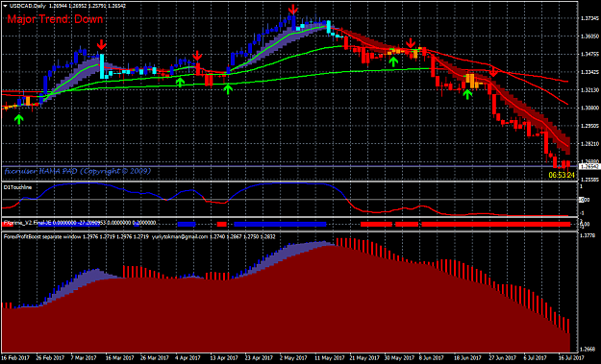Click the red sell arrow at the May price peak
This screenshot has width=601, height=364.
point(293,10)
